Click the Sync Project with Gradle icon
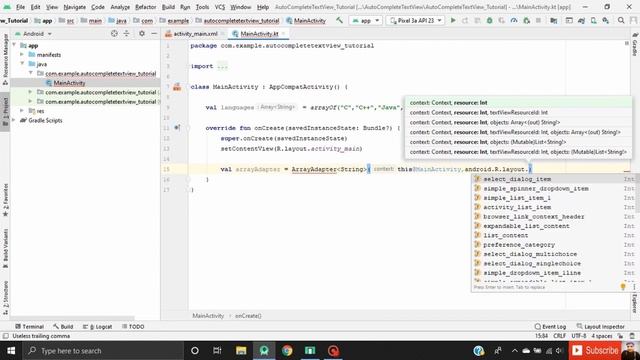 [x=581, y=20]
